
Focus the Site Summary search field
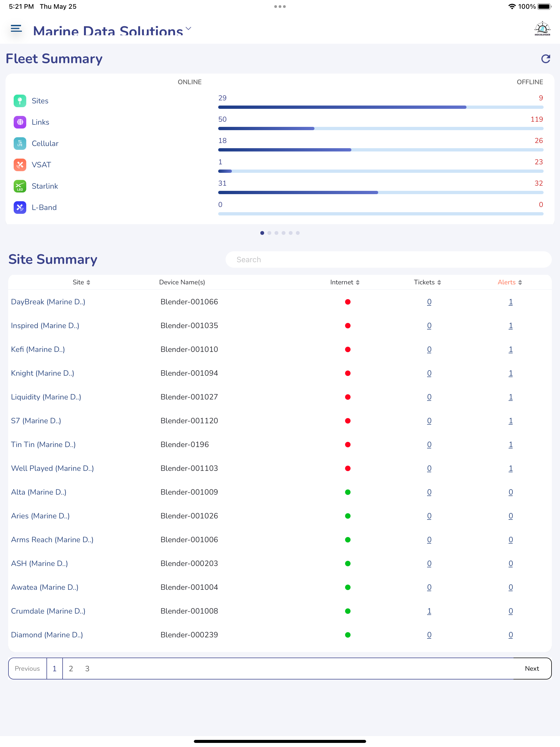[x=389, y=259]
